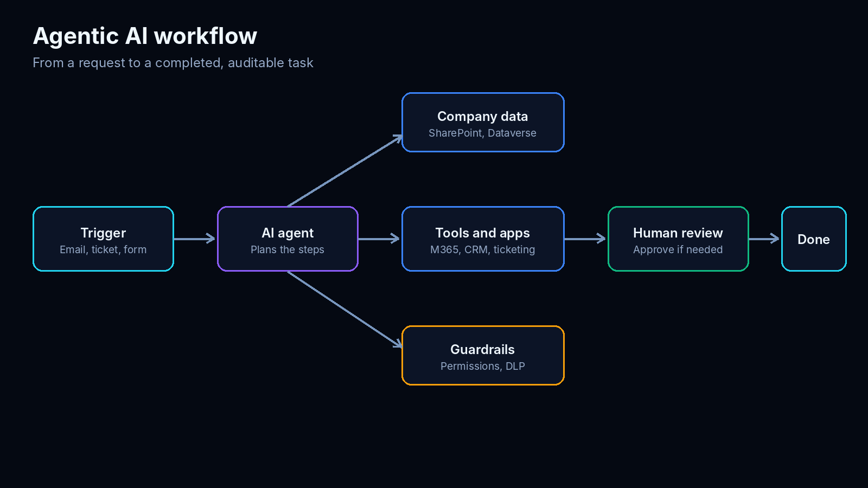Click the 'SharePoint, Dataverse' text

pyautogui.click(x=482, y=133)
